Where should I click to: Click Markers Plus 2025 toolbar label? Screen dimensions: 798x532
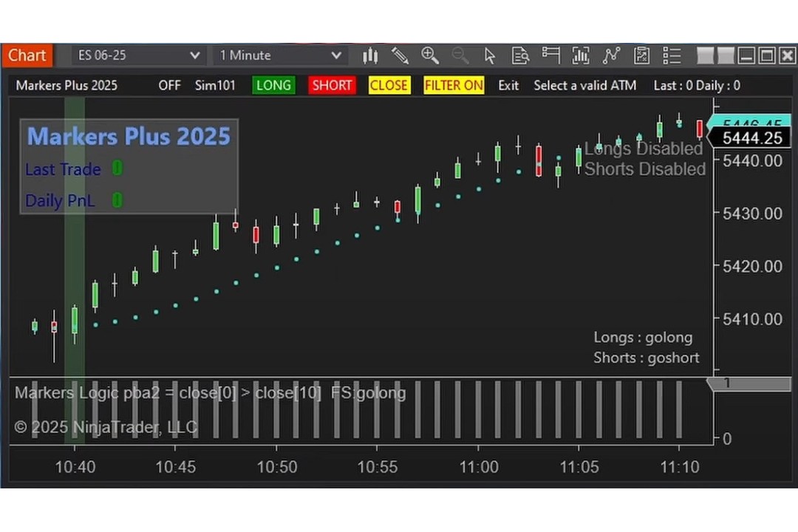click(x=66, y=85)
